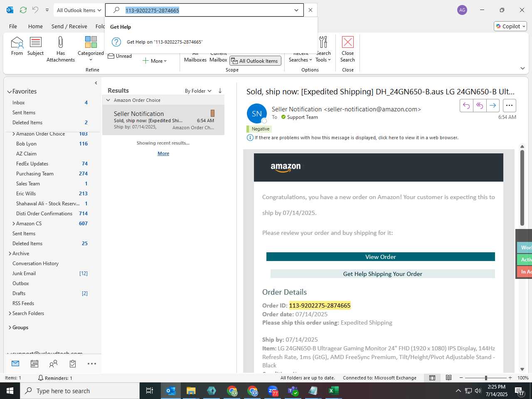Click Get Help Shipping Your Order
This screenshot has width=532, height=399.
382,274
